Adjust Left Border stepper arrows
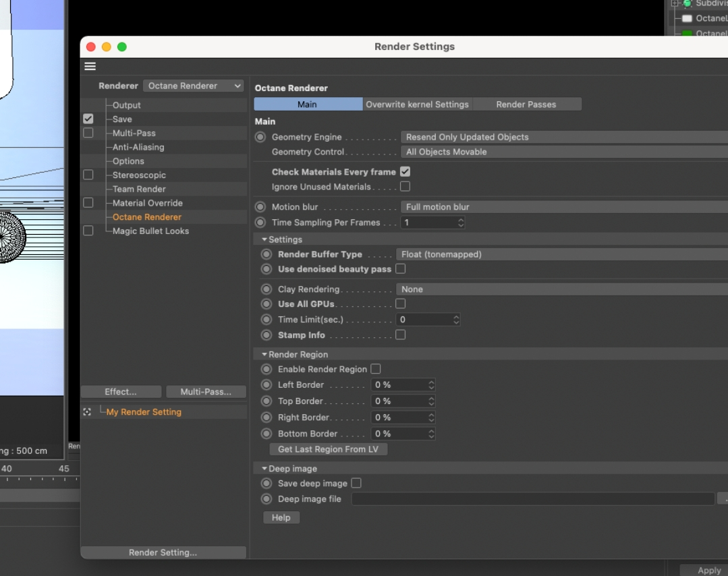The width and height of the screenshot is (728, 576). (x=431, y=384)
